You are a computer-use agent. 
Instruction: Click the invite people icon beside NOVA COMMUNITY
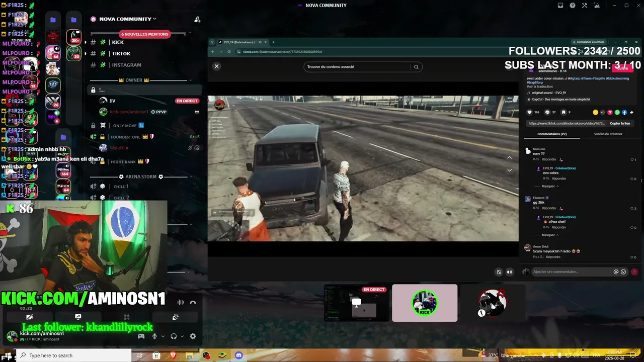click(197, 19)
